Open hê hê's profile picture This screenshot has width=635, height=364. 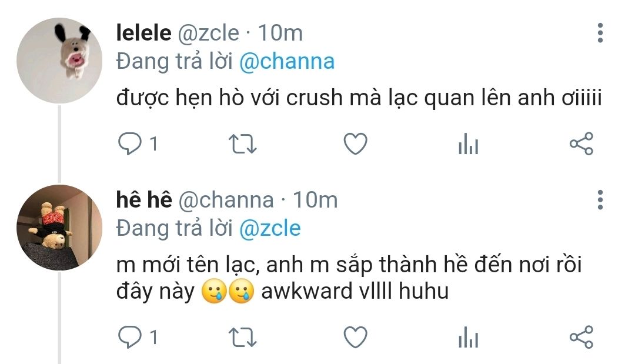click(59, 228)
